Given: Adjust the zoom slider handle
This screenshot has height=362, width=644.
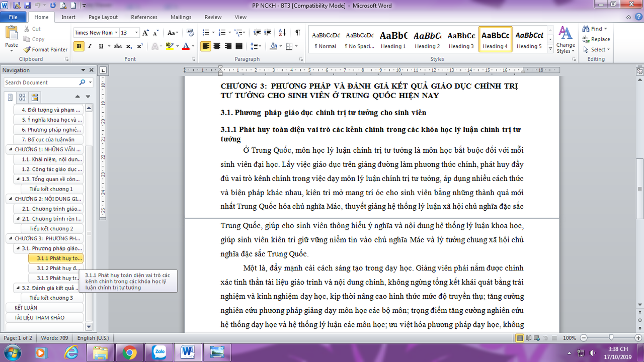Looking at the screenshot, I should pyautogui.click(x=611, y=338).
